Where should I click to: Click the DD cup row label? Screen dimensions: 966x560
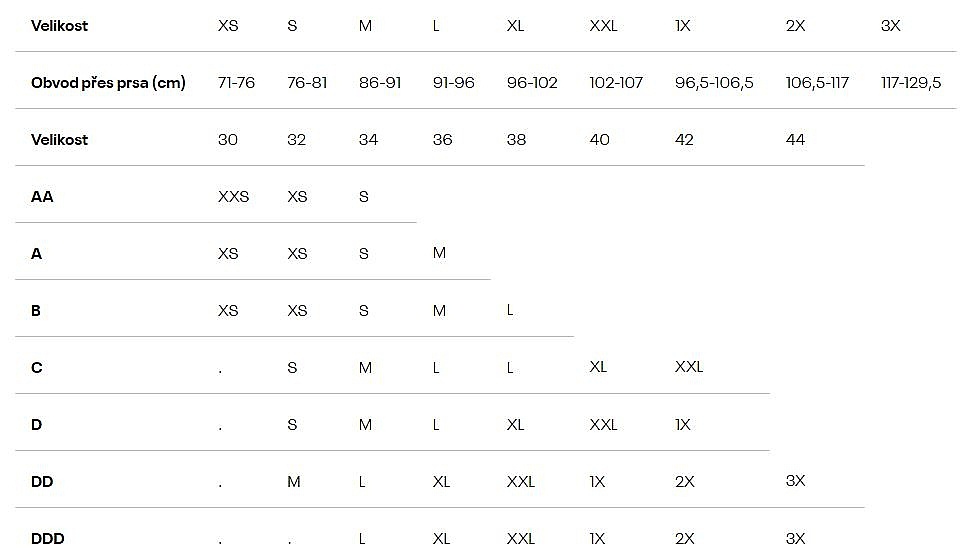click(42, 482)
